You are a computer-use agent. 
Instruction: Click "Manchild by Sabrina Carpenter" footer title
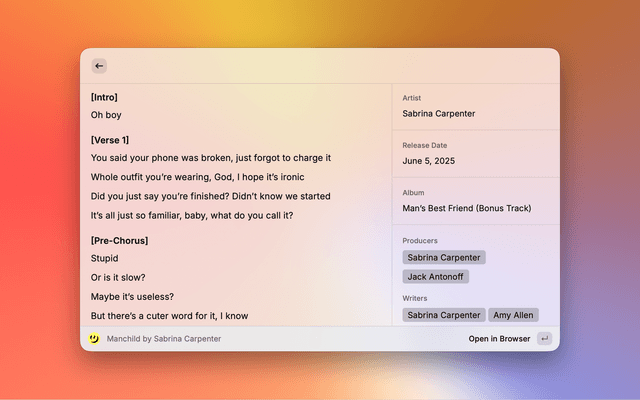click(164, 339)
